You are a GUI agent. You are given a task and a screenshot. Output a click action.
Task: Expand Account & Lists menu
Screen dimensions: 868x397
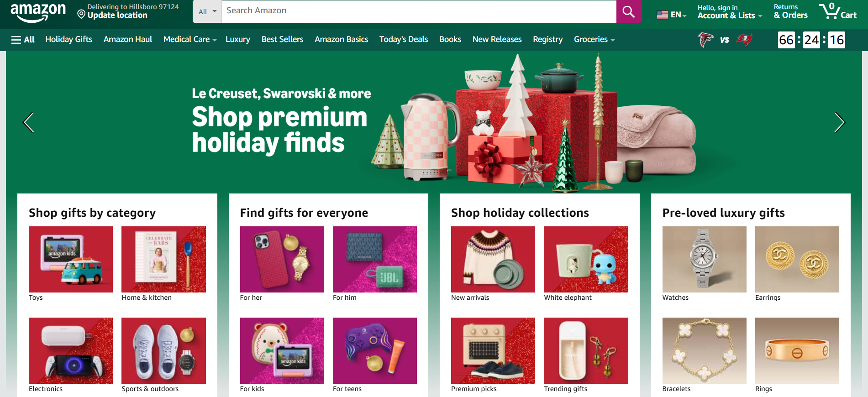point(730,12)
